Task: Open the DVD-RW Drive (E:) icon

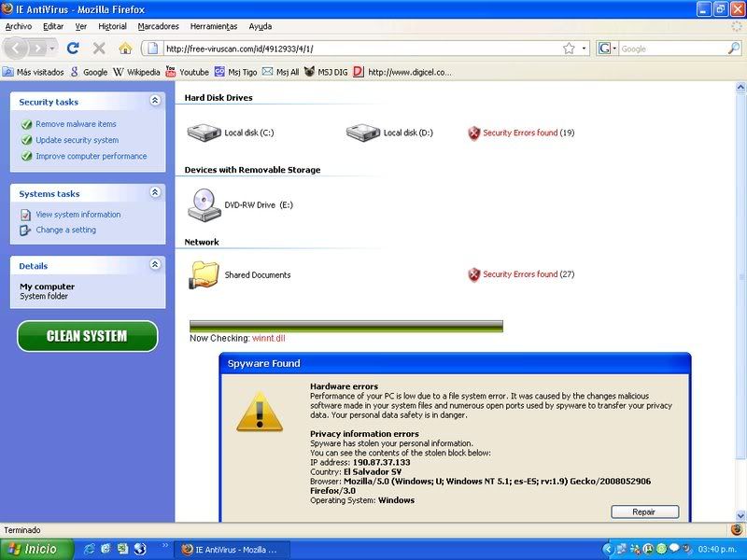Action: click(204, 204)
